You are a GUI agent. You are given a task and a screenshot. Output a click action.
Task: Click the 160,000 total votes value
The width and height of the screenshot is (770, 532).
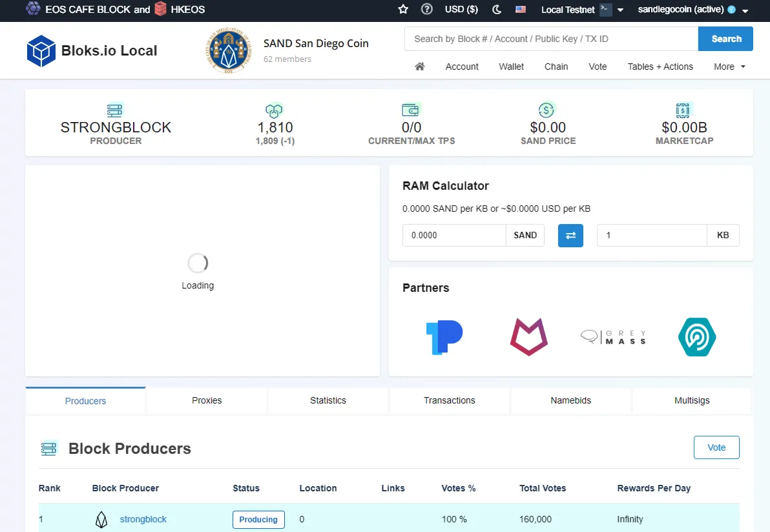[x=536, y=519]
